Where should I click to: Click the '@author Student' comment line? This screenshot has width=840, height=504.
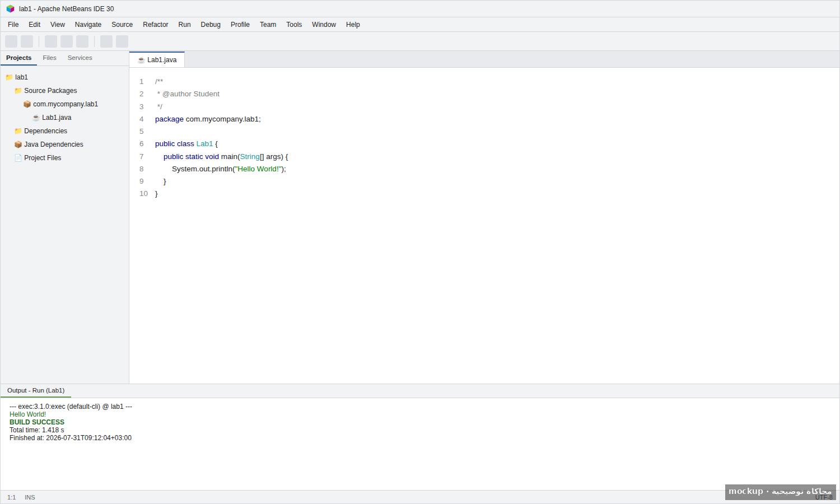pyautogui.click(x=188, y=94)
